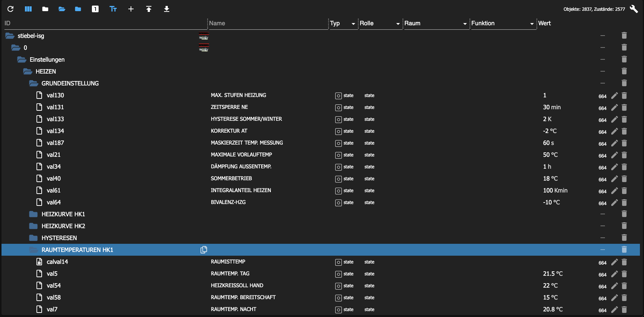Expand the HEIZKURVE HK1 folder

[x=33, y=214]
